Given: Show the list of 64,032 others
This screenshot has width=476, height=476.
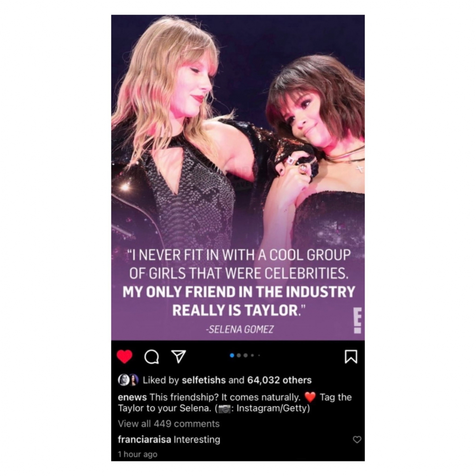Looking at the screenshot, I should [x=279, y=380].
